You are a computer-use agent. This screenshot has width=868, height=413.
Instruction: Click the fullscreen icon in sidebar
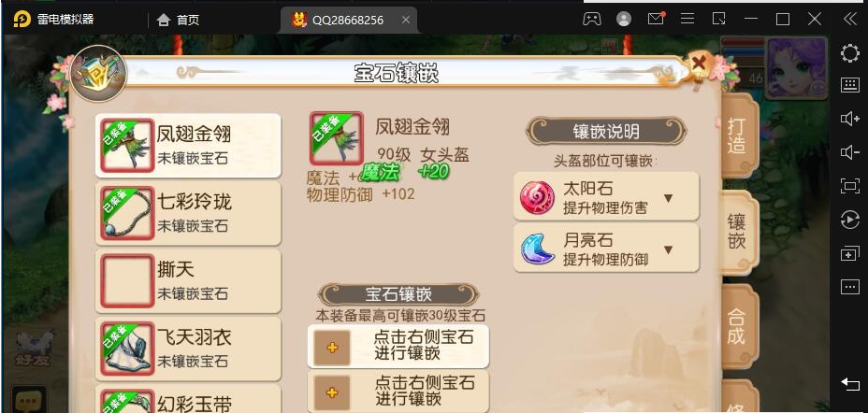coord(849,185)
